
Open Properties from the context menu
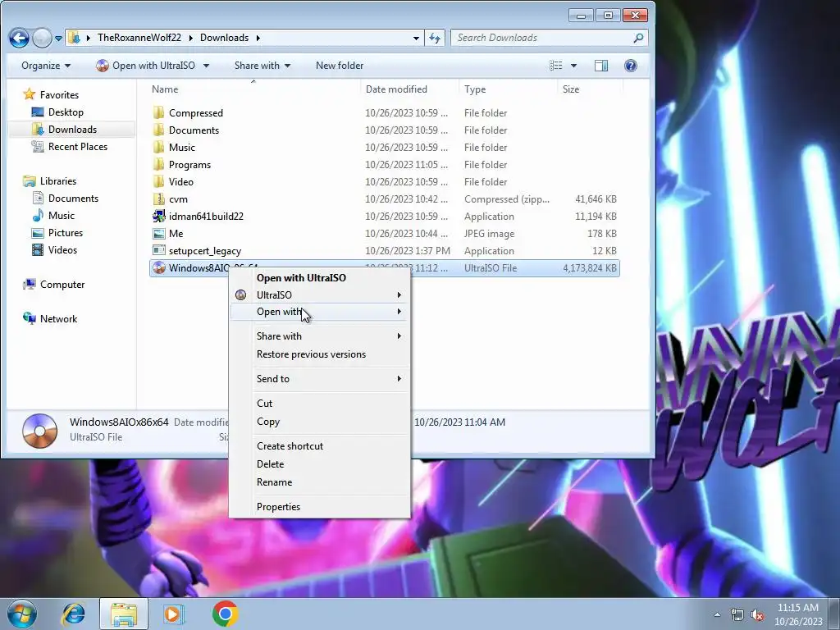click(x=320, y=507)
